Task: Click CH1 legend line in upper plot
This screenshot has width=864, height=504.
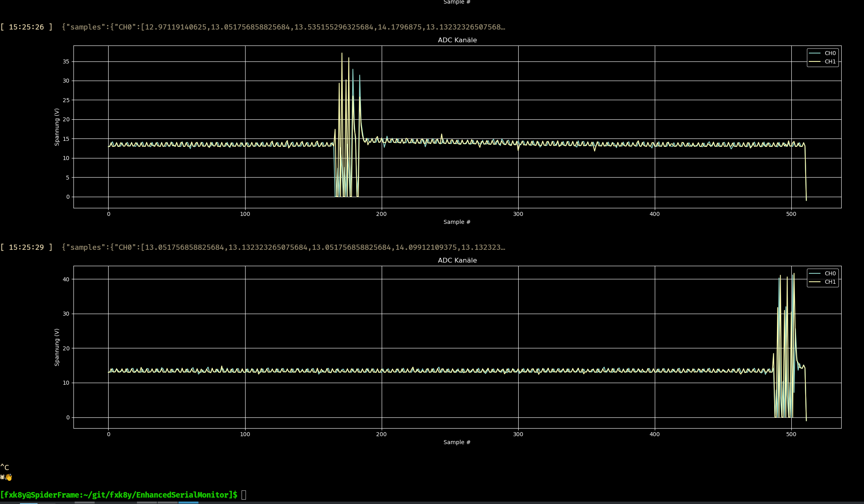Action: (x=814, y=61)
